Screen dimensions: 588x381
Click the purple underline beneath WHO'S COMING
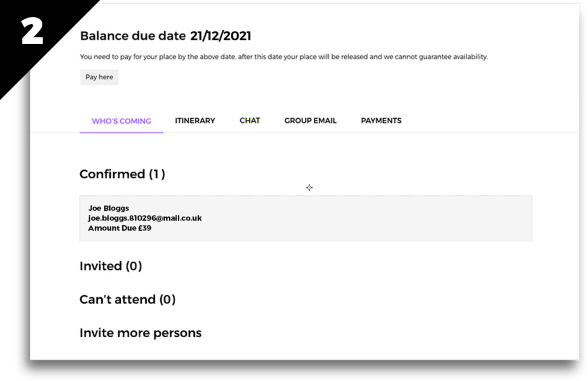coord(121,132)
